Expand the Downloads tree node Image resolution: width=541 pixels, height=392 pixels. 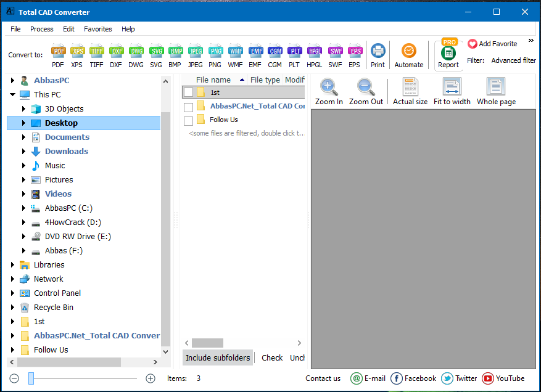point(24,151)
